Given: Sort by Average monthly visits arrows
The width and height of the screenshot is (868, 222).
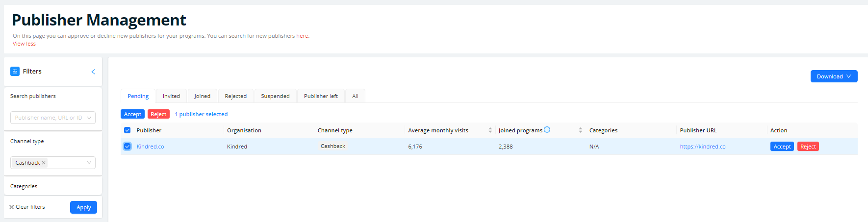Looking at the screenshot, I should (490, 130).
